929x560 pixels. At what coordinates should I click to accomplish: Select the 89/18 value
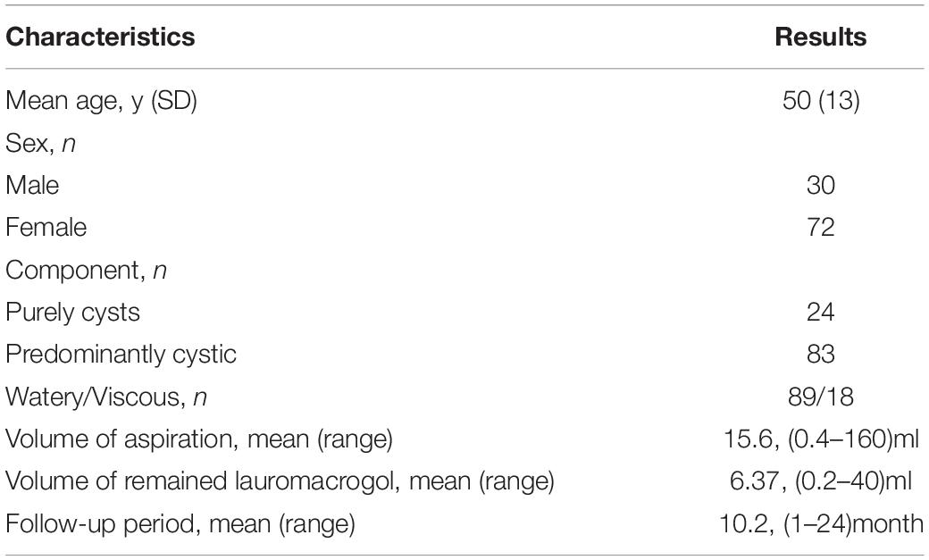tap(821, 397)
